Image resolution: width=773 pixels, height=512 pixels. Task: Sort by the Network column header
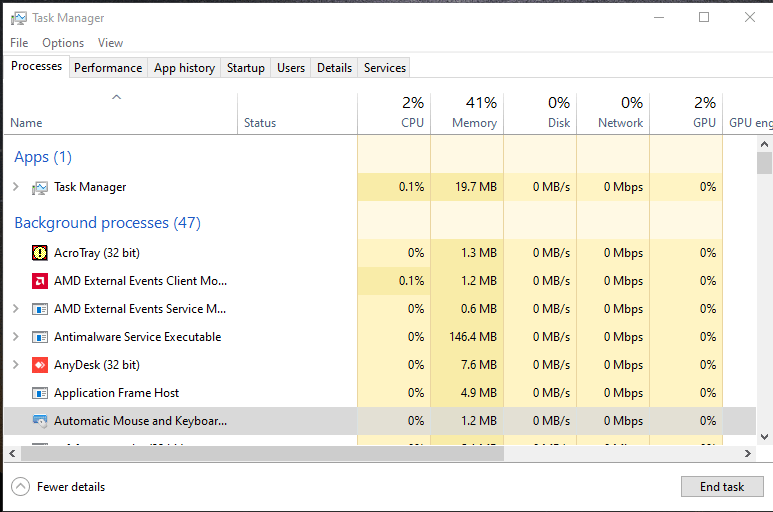click(x=613, y=114)
